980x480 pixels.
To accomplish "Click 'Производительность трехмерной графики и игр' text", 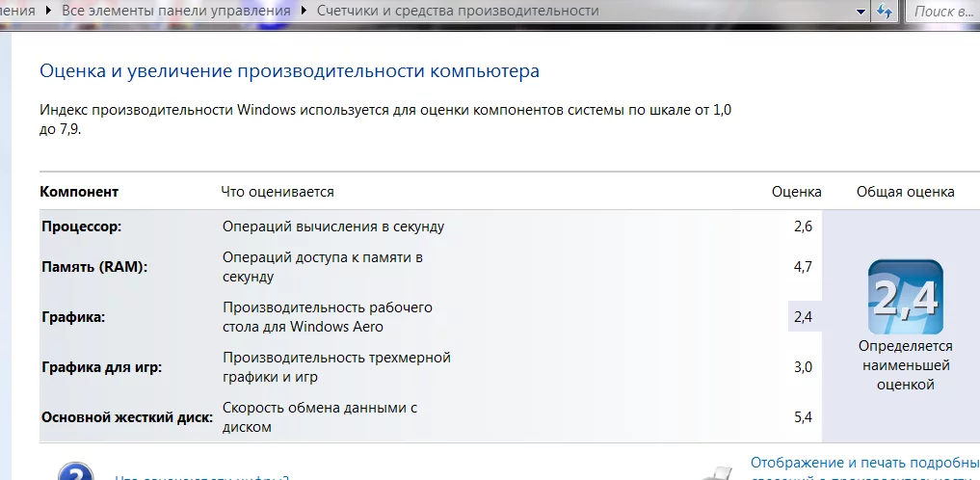I will click(336, 367).
